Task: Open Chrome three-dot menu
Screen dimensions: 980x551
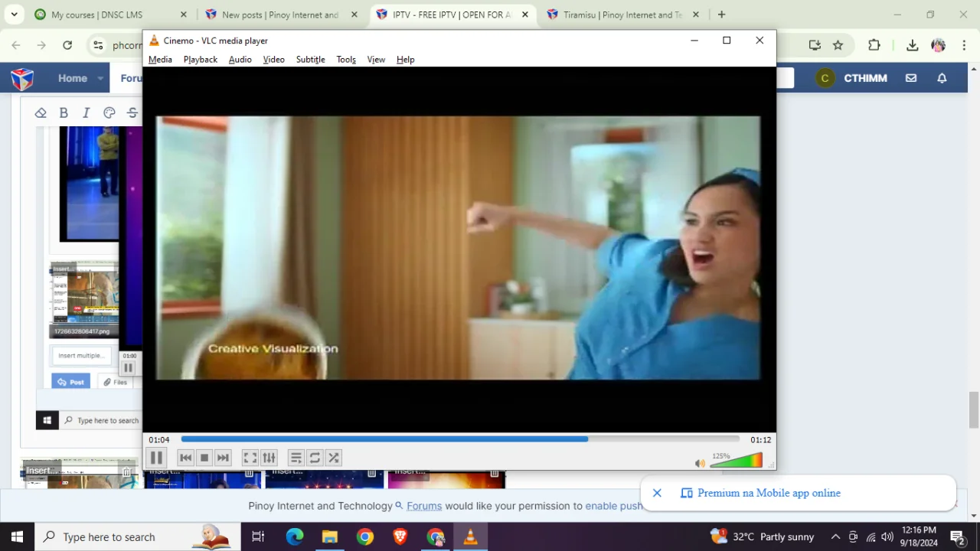Action: coord(965,45)
